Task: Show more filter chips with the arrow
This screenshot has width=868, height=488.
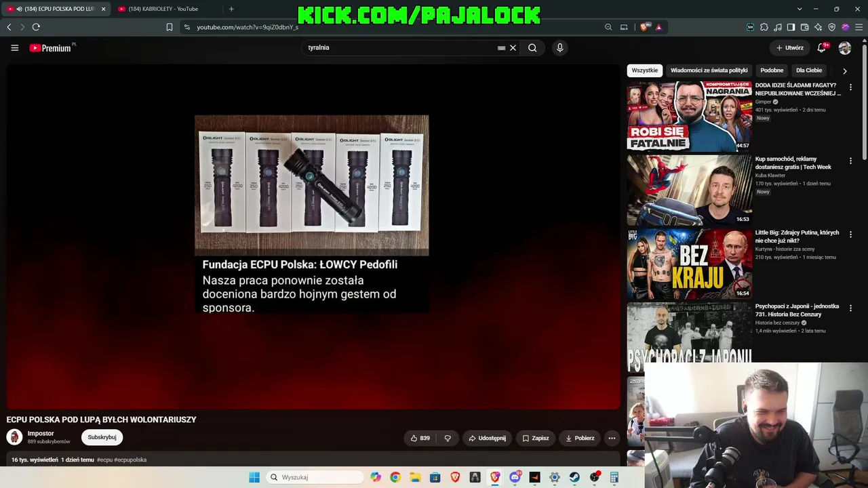Action: pyautogui.click(x=844, y=70)
